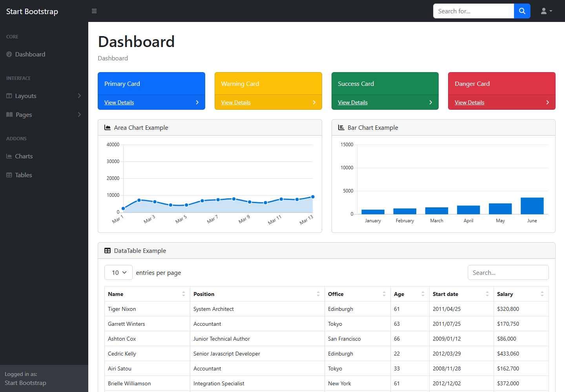Click View Details on Warning Card
The width and height of the screenshot is (565, 392).
pos(236,102)
